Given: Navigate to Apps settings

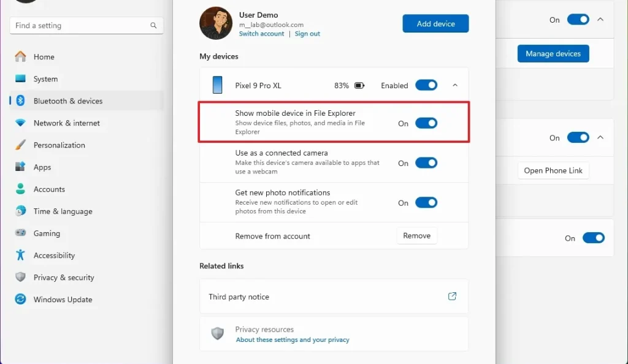Looking at the screenshot, I should 86,167.
